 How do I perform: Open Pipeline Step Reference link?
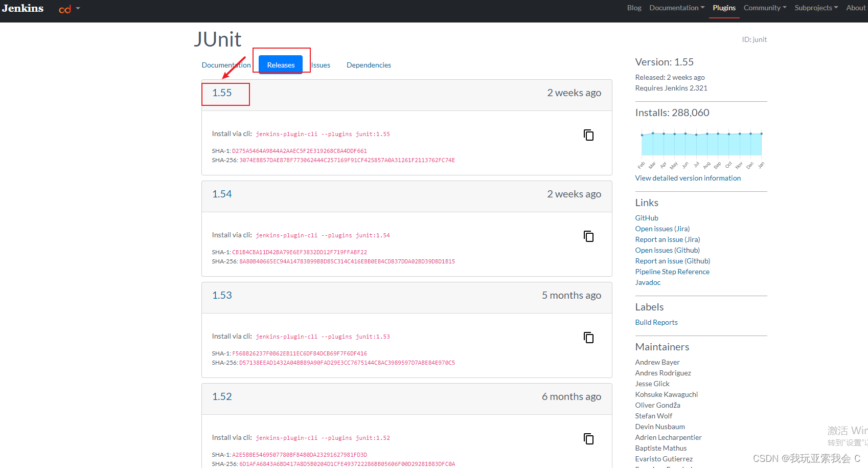pos(672,272)
